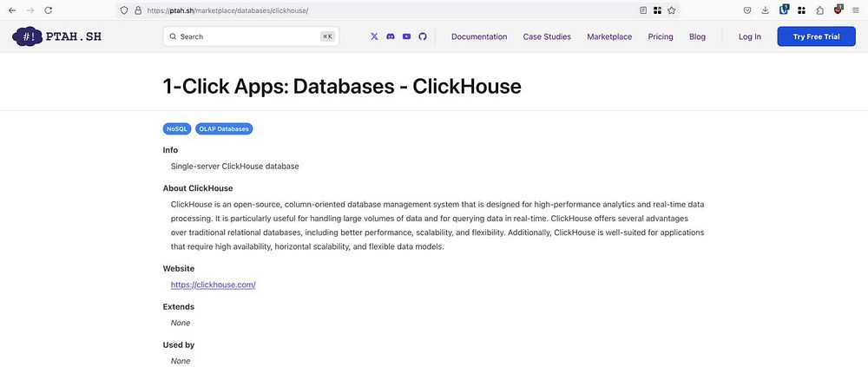868x367 pixels.
Task: Click the 'Extends' section label
Action: click(178, 306)
